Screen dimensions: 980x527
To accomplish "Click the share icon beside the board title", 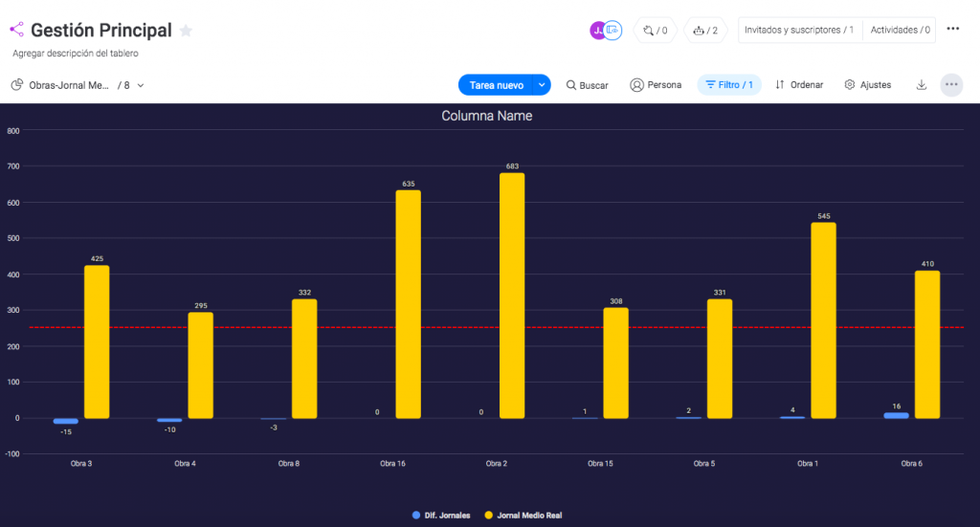I will pos(17,31).
